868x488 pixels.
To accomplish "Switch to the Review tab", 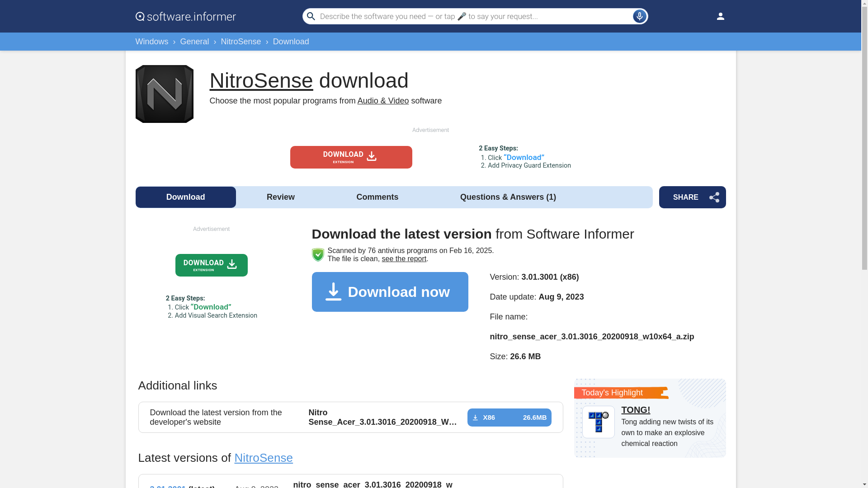I will click(281, 197).
